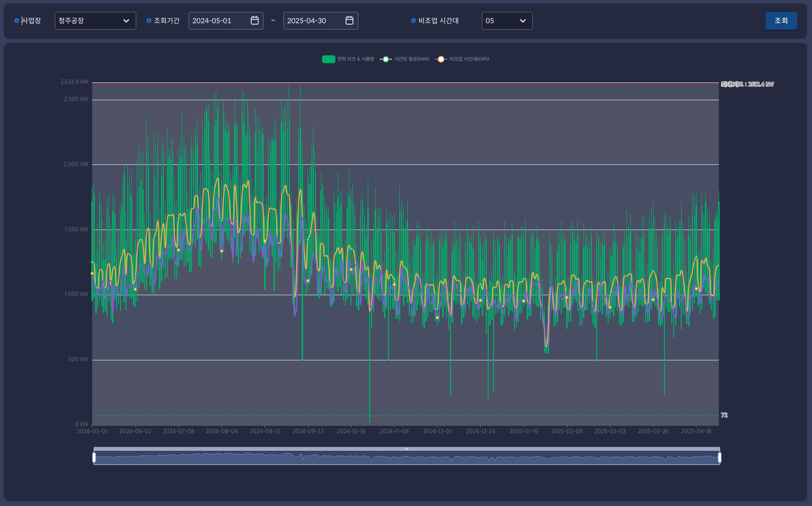
Task: Click the 시간당 평균(kWh) legend marker icon
Action: (386, 59)
